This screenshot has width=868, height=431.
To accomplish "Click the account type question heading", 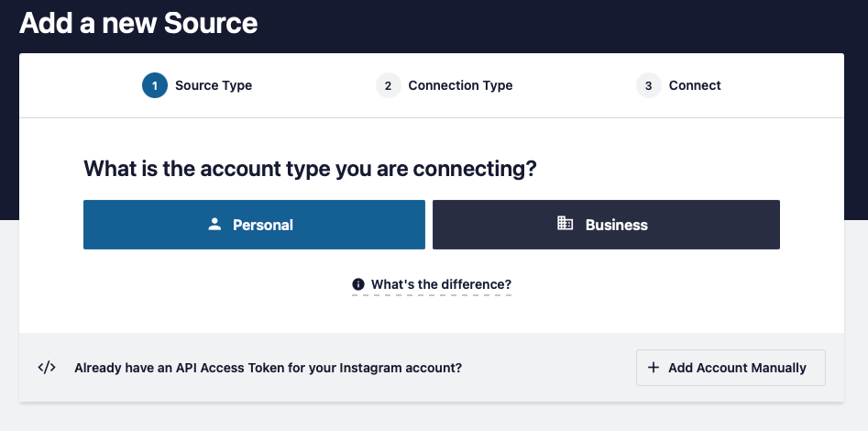I will (x=310, y=169).
